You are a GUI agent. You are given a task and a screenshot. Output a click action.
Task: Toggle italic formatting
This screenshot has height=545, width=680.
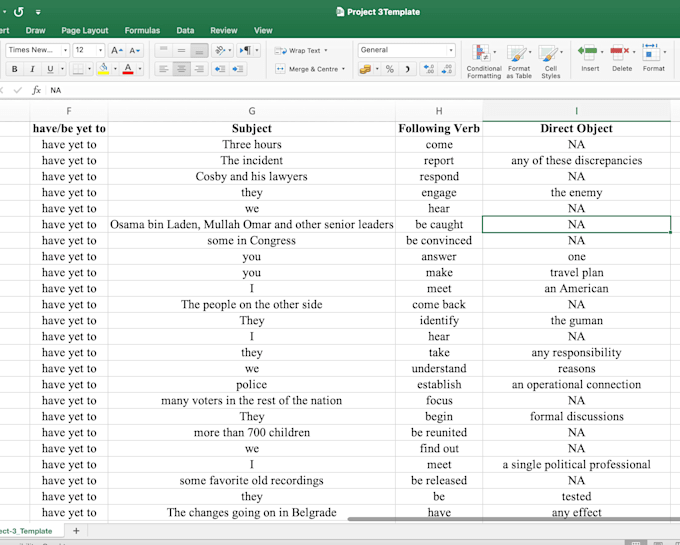tap(32, 69)
